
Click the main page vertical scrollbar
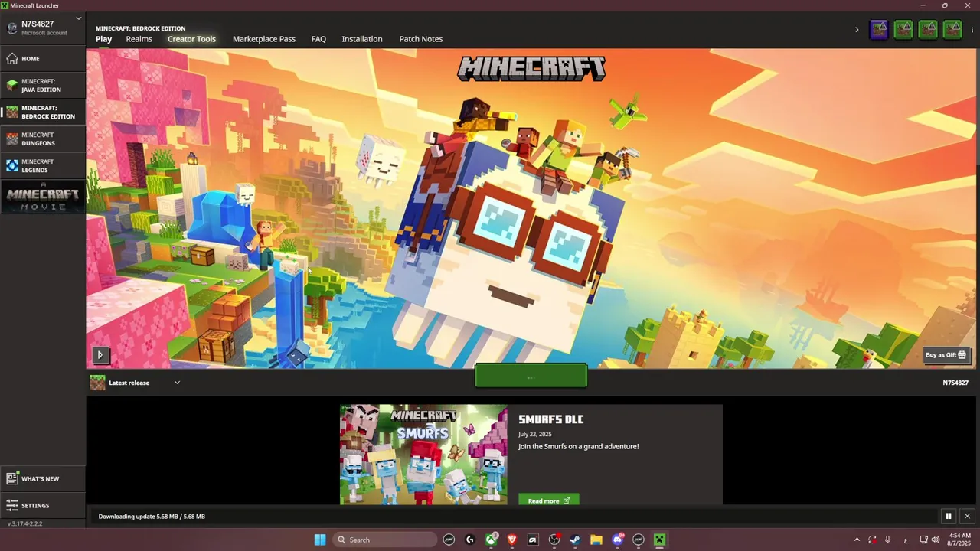pyautogui.click(x=977, y=107)
